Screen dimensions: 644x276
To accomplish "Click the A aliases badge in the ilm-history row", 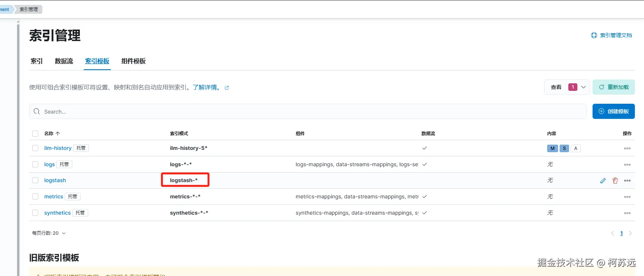I will [576, 148].
